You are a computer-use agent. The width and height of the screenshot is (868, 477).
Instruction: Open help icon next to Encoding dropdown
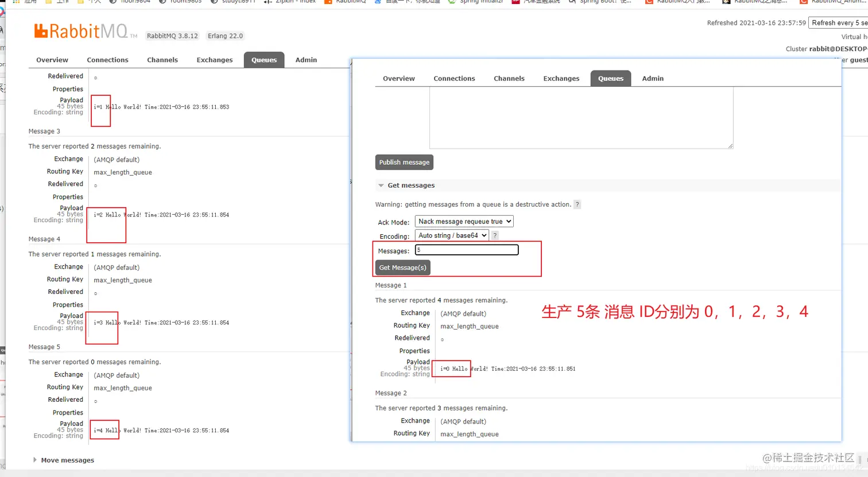495,235
